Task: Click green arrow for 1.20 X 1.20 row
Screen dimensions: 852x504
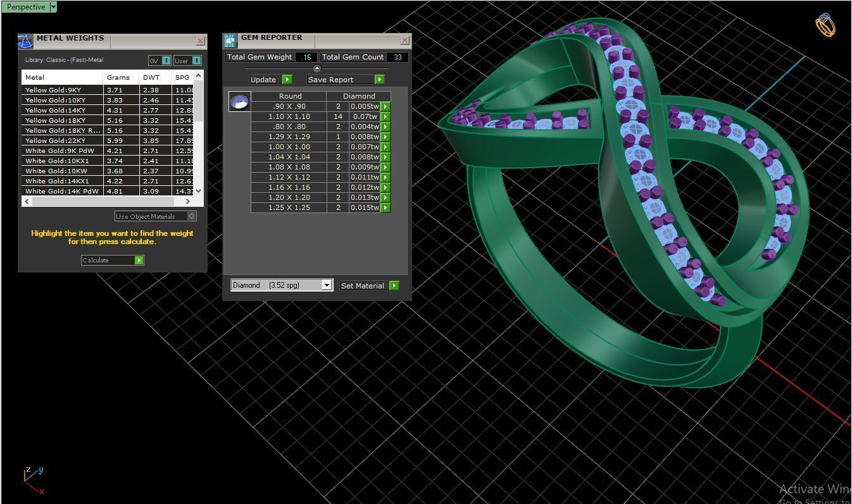Action: click(x=385, y=198)
